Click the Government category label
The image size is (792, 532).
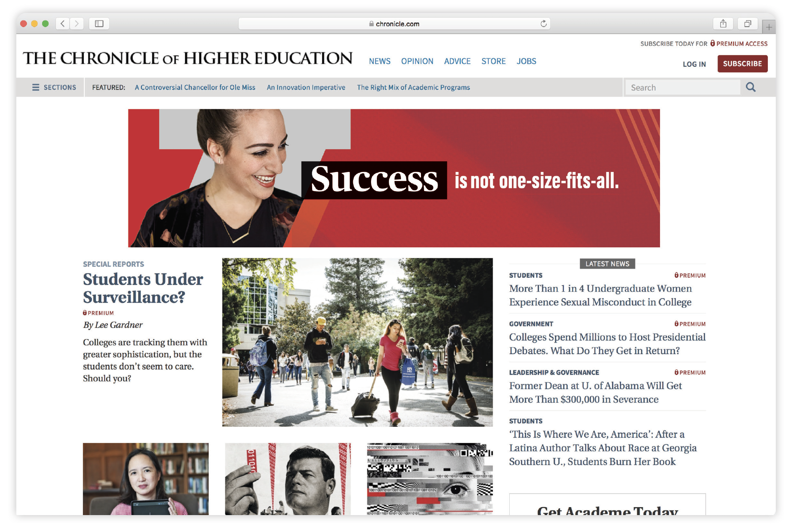(x=531, y=324)
